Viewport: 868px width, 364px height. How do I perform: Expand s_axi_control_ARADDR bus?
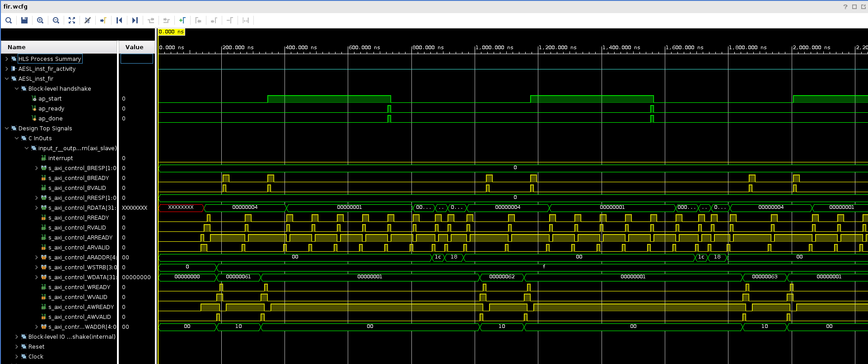tap(37, 258)
